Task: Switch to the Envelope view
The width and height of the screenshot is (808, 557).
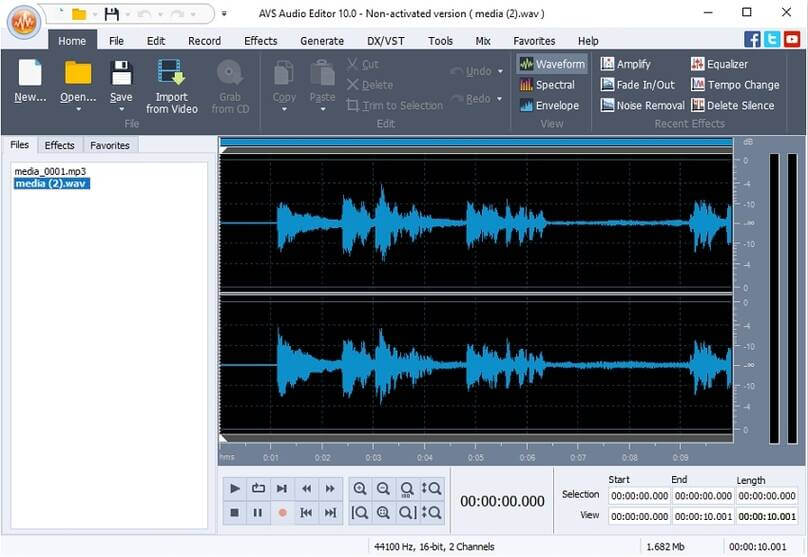Action: point(549,105)
